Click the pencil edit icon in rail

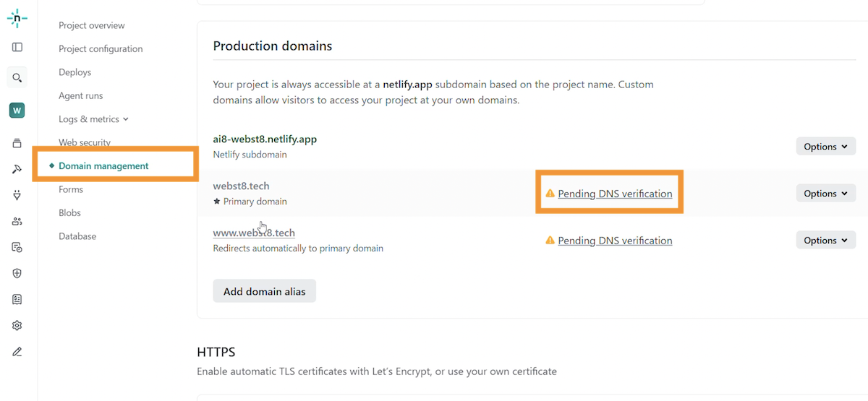pyautogui.click(x=17, y=352)
